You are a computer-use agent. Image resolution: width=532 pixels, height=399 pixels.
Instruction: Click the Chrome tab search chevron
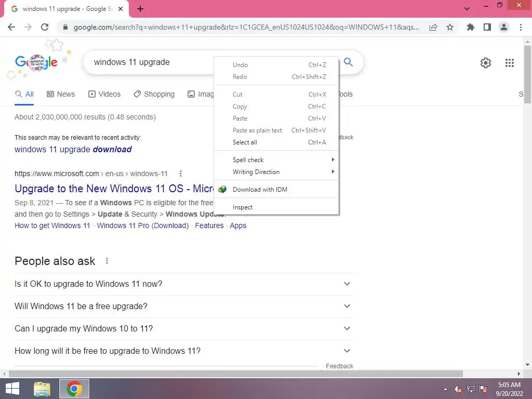pos(467,9)
